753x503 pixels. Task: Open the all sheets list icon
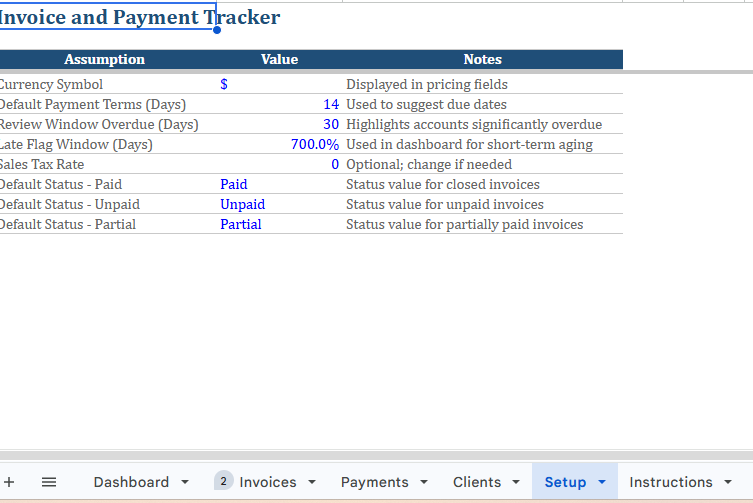[49, 482]
